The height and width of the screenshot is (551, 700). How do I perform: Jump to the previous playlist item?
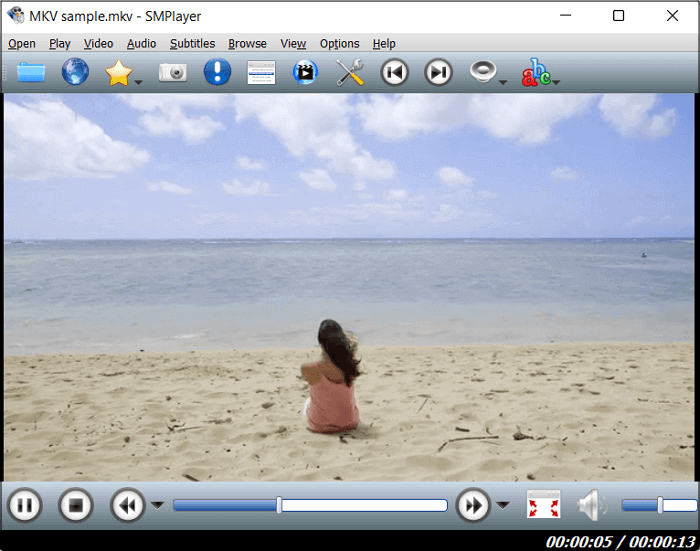(x=394, y=72)
